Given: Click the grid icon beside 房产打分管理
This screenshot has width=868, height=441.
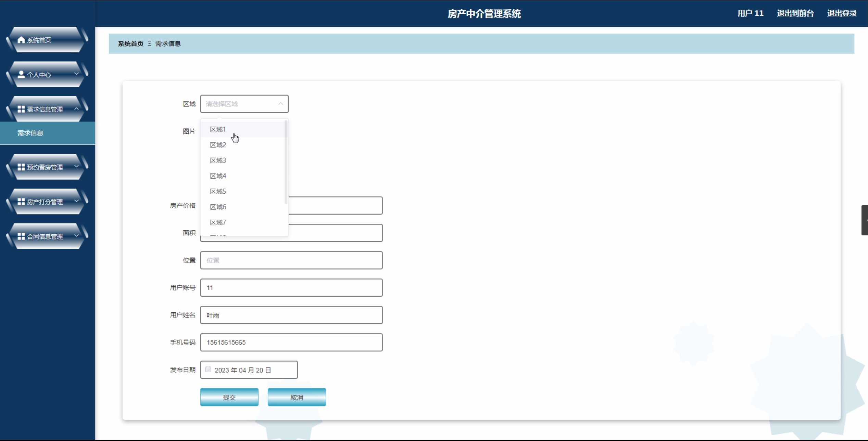Looking at the screenshot, I should 21,202.
